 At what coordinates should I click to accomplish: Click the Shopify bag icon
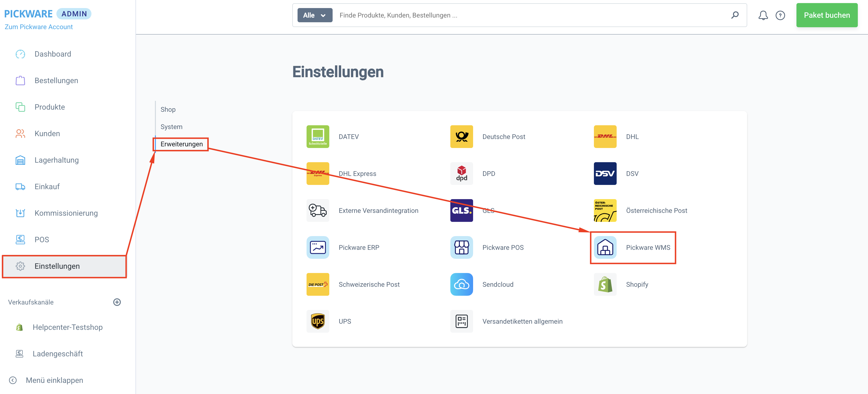click(x=605, y=285)
